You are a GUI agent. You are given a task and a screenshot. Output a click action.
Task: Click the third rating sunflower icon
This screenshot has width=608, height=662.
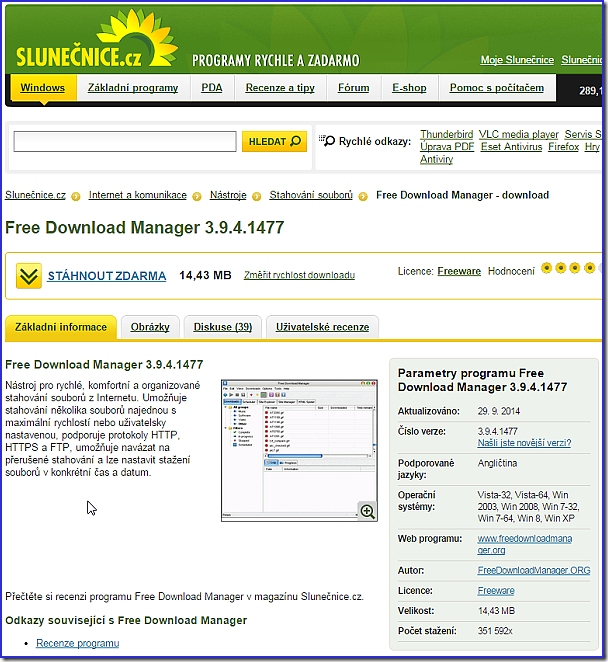(x=575, y=268)
